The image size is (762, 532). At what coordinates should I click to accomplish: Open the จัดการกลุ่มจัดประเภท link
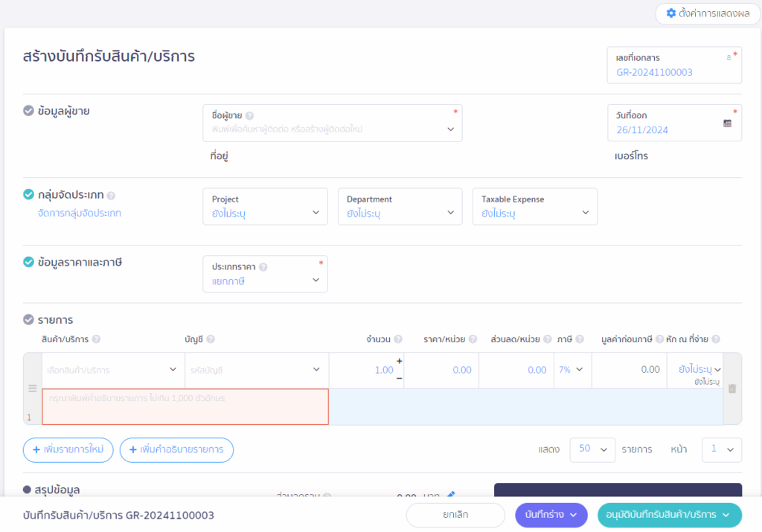pos(79,214)
